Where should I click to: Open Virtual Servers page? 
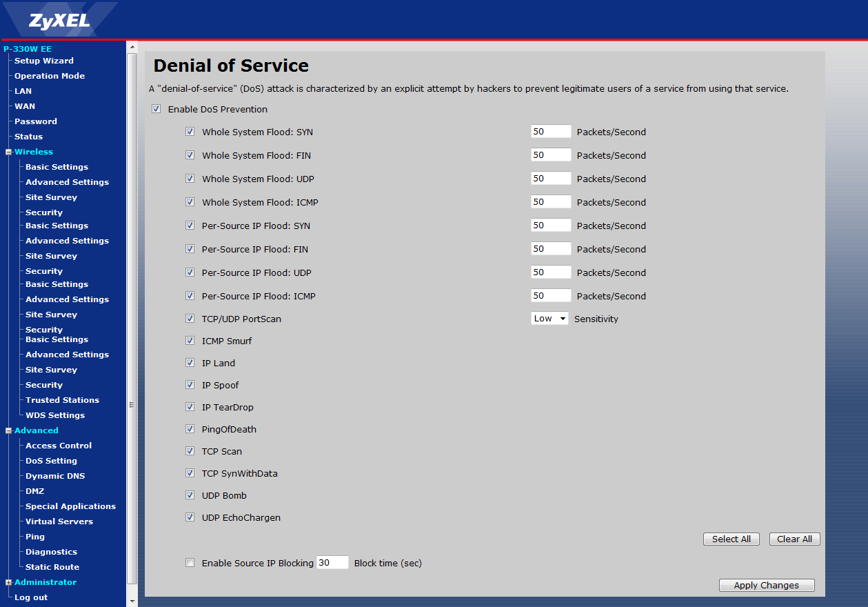(59, 521)
